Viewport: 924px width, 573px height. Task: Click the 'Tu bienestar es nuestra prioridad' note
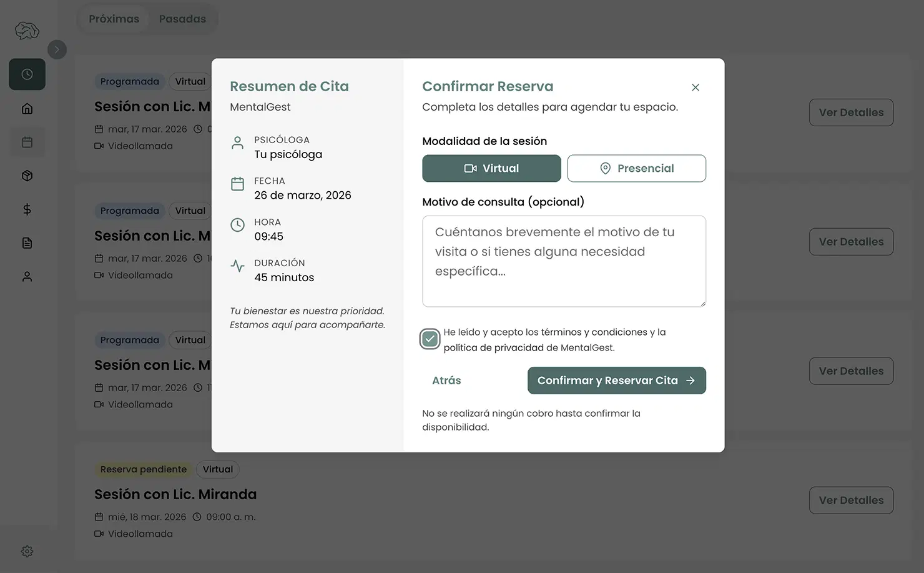point(307,318)
